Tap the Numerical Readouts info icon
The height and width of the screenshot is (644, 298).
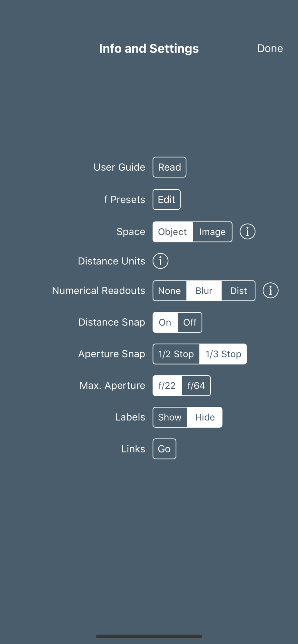pos(270,290)
